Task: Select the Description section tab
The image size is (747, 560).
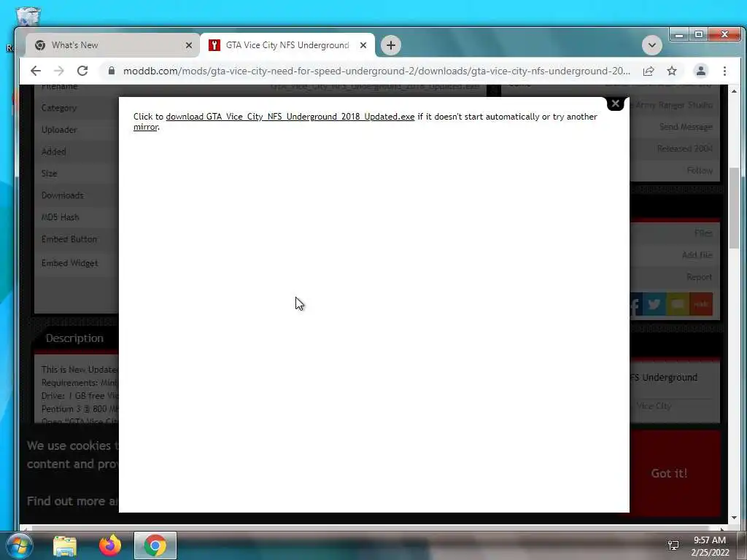Action: (75, 338)
